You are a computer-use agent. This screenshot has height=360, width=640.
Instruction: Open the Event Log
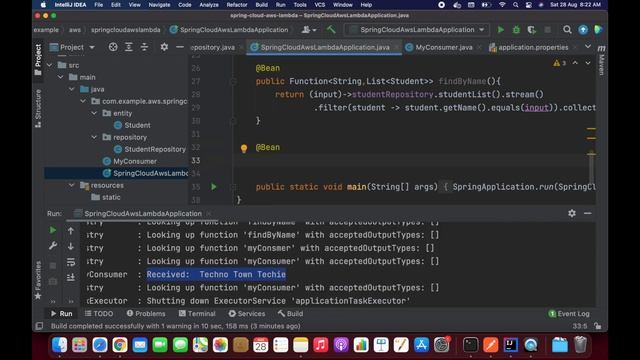(569, 313)
